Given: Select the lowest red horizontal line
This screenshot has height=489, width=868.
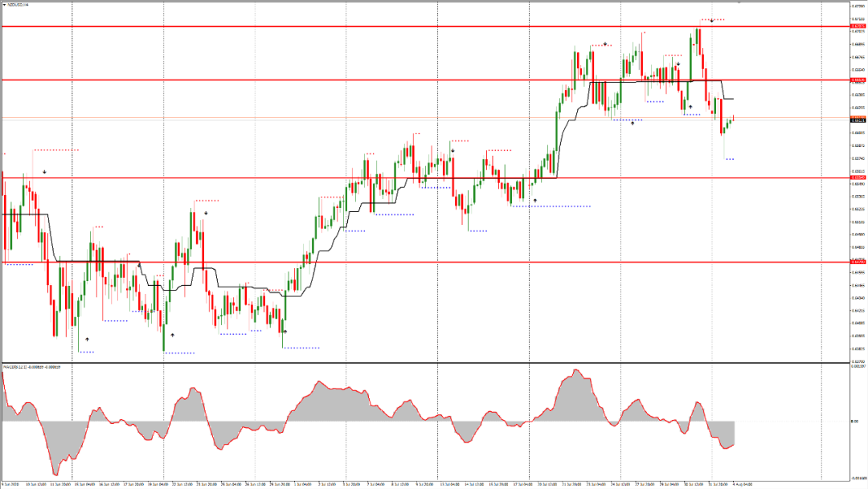Looking at the screenshot, I should (x=402, y=262).
